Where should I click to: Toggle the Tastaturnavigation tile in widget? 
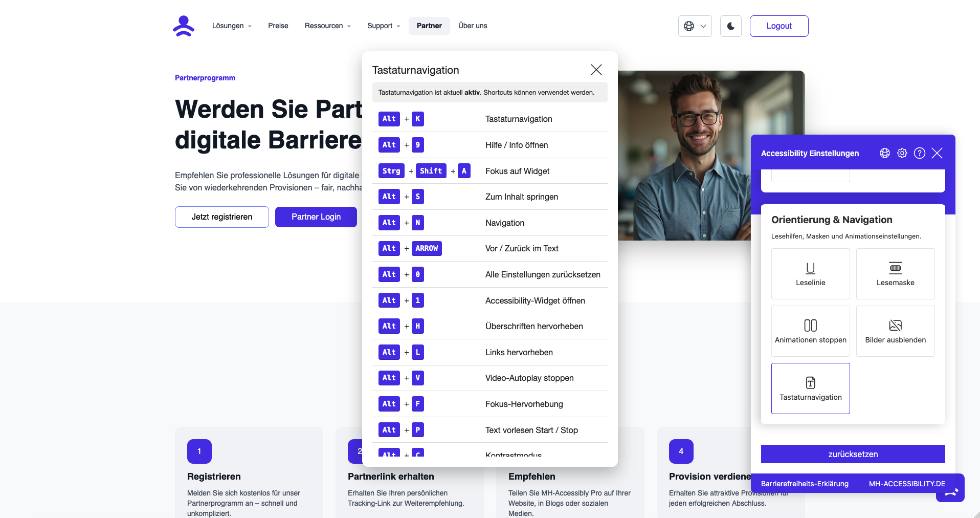pos(810,389)
